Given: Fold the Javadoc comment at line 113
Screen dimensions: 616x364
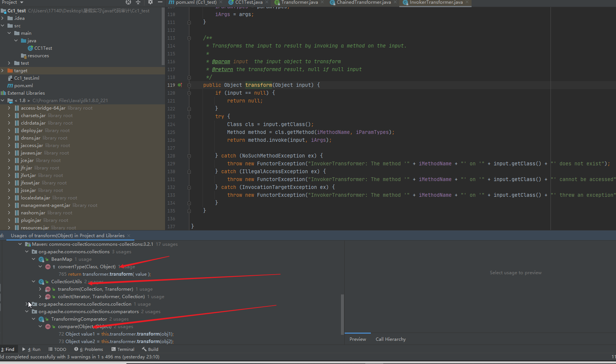Looking at the screenshot, I should (189, 38).
